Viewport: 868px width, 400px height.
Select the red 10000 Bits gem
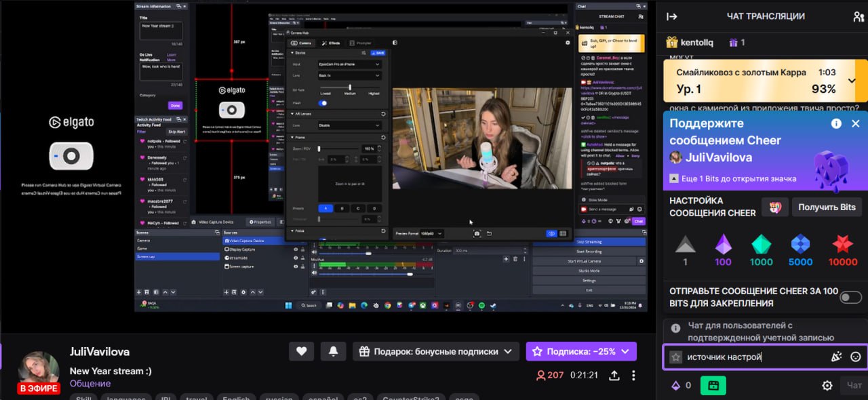[x=843, y=249]
